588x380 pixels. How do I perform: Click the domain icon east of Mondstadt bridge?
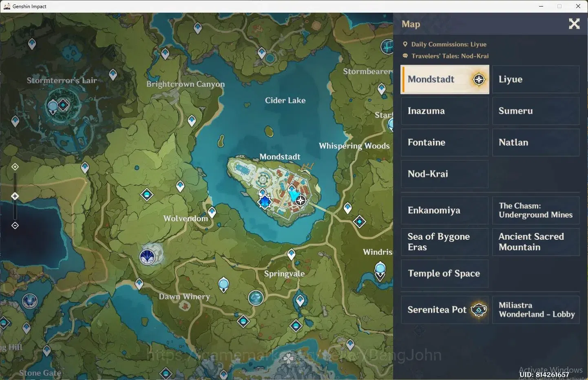(359, 222)
